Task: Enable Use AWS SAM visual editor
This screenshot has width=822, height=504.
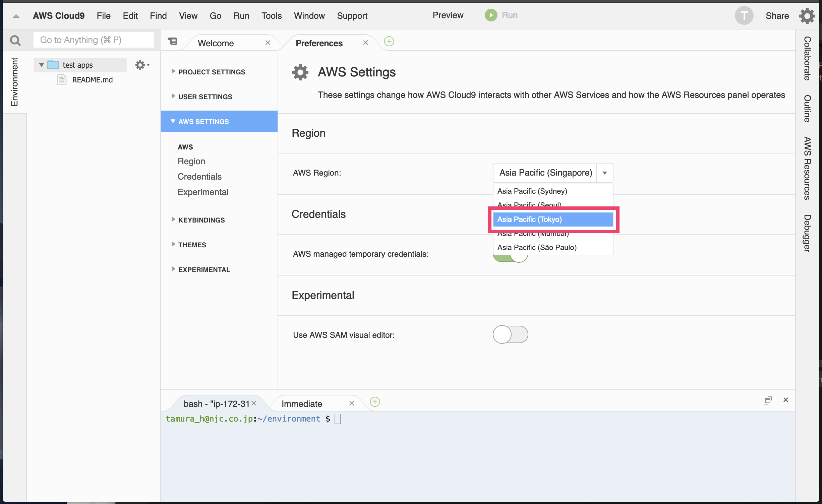Action: (x=510, y=334)
